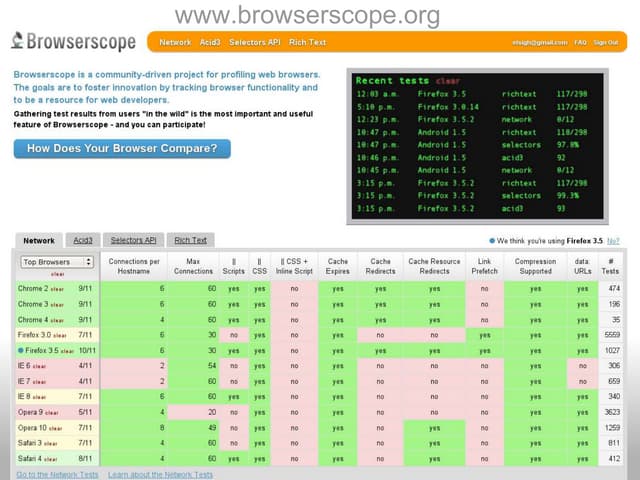Click the clear link next to IE 6

tap(43, 367)
